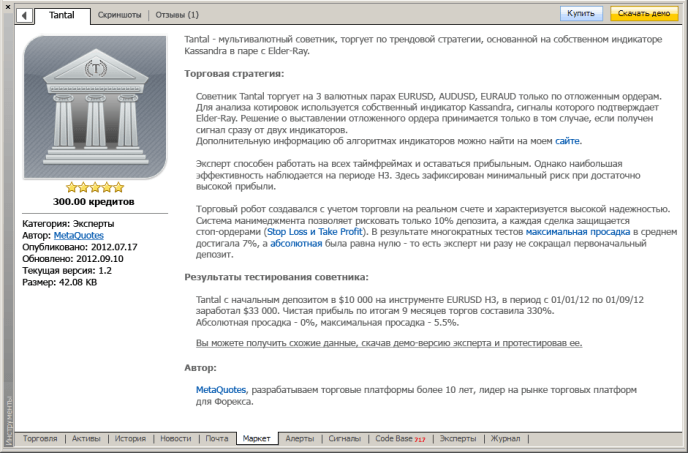Click the Категория: Эксперты line
688x453 pixels.
[68, 223]
